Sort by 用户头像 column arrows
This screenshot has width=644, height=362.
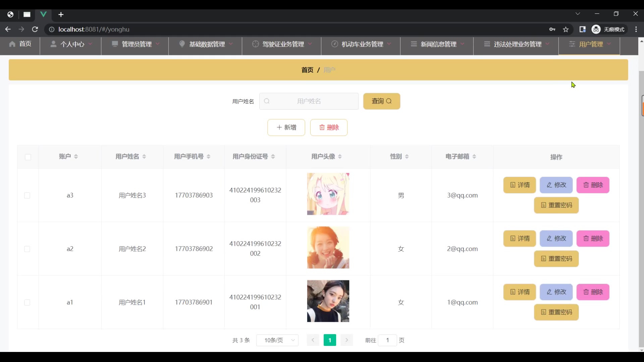[340, 157]
